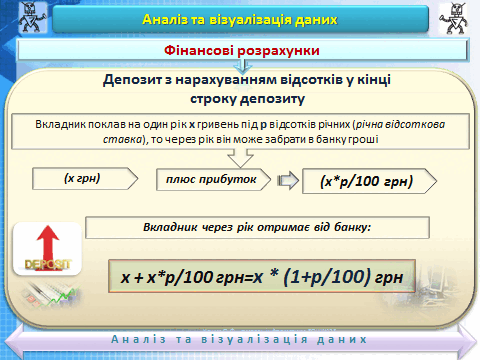Viewport: 480px width, 360px height.
Task: Click the small blue down arrow under Фінансові розрахунки
Action: (243, 66)
